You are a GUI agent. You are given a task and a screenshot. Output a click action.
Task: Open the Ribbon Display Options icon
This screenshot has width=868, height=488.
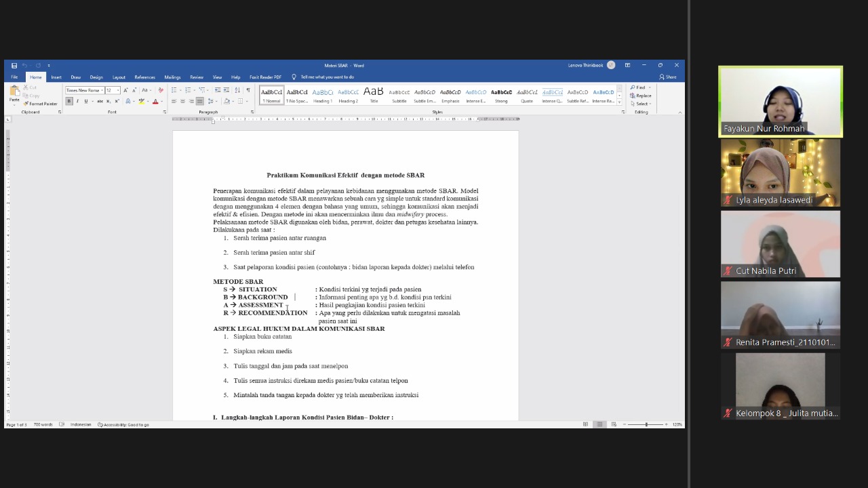pos(627,65)
